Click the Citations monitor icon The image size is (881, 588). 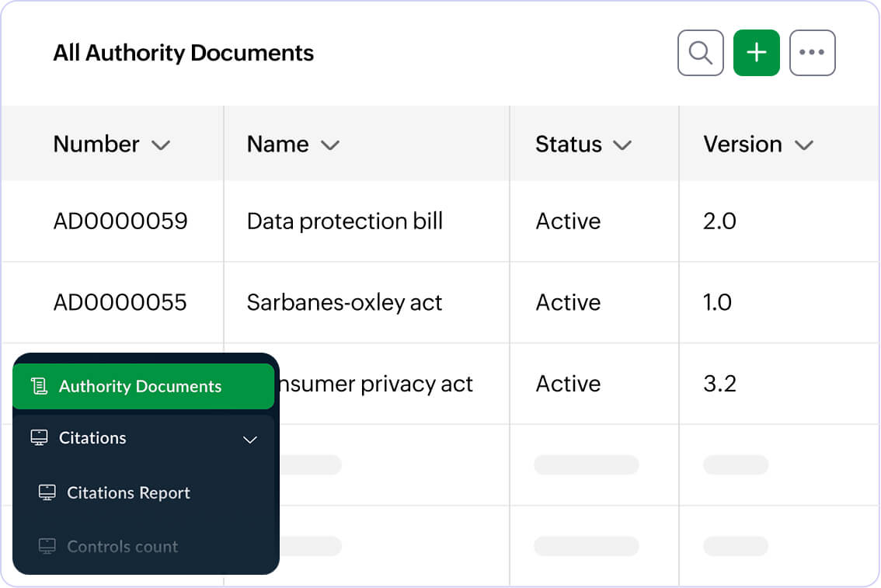pos(39,438)
